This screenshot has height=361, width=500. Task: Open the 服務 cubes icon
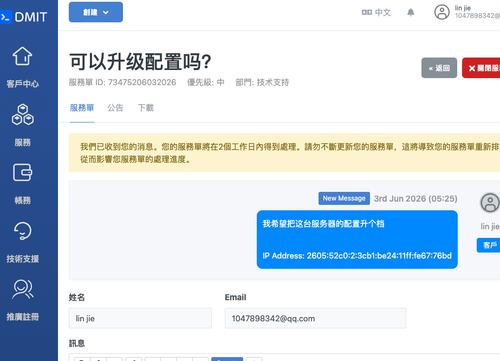click(x=22, y=114)
